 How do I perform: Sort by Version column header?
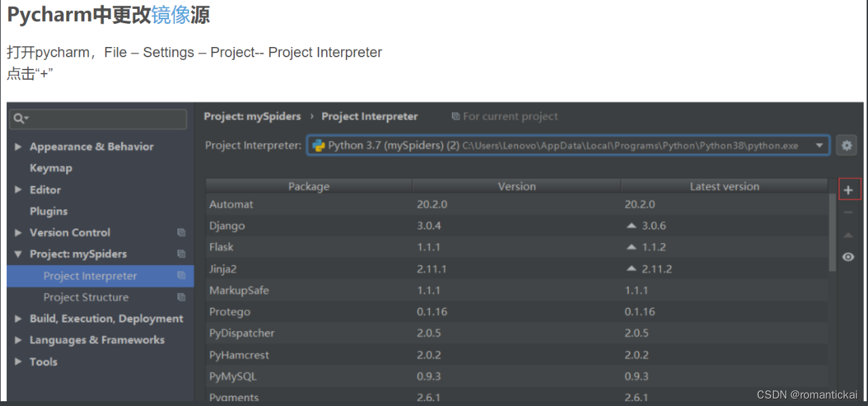click(x=517, y=186)
